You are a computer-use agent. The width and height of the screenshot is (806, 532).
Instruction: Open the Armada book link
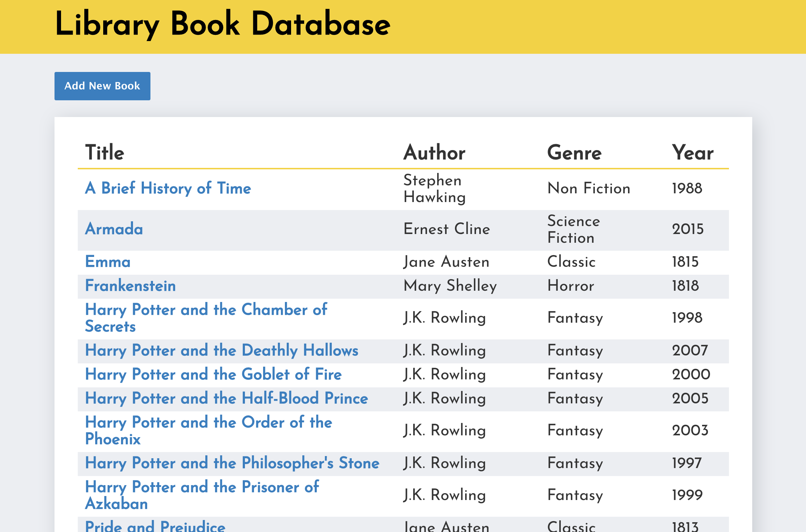(x=114, y=229)
